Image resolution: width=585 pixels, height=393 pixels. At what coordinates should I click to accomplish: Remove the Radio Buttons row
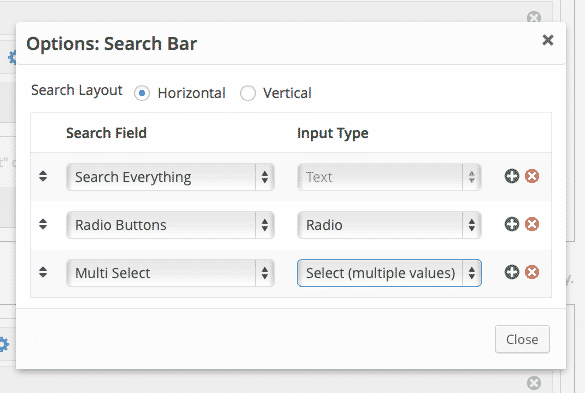tap(532, 224)
